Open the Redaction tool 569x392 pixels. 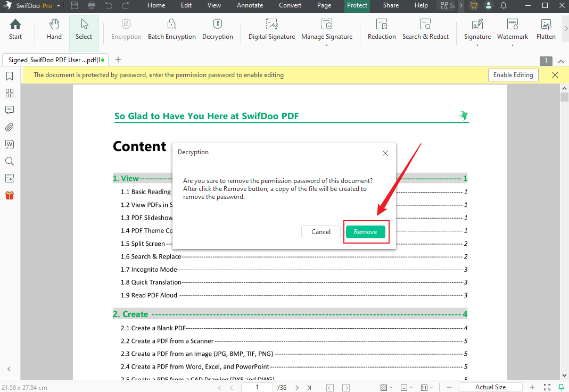(x=382, y=29)
